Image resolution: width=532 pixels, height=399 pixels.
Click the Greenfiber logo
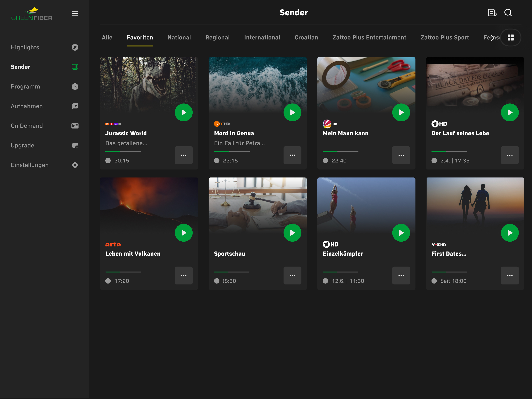pos(32,14)
